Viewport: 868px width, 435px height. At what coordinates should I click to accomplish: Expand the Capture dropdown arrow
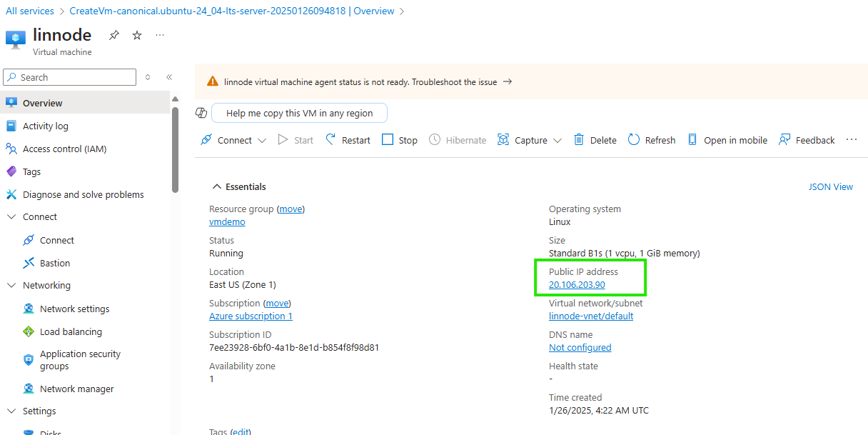click(x=557, y=141)
